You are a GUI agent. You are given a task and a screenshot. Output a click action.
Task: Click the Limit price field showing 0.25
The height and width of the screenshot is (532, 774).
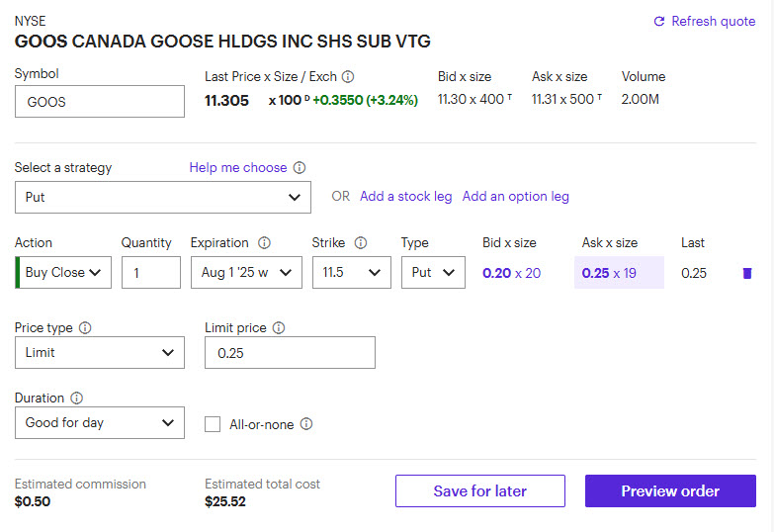tap(290, 353)
